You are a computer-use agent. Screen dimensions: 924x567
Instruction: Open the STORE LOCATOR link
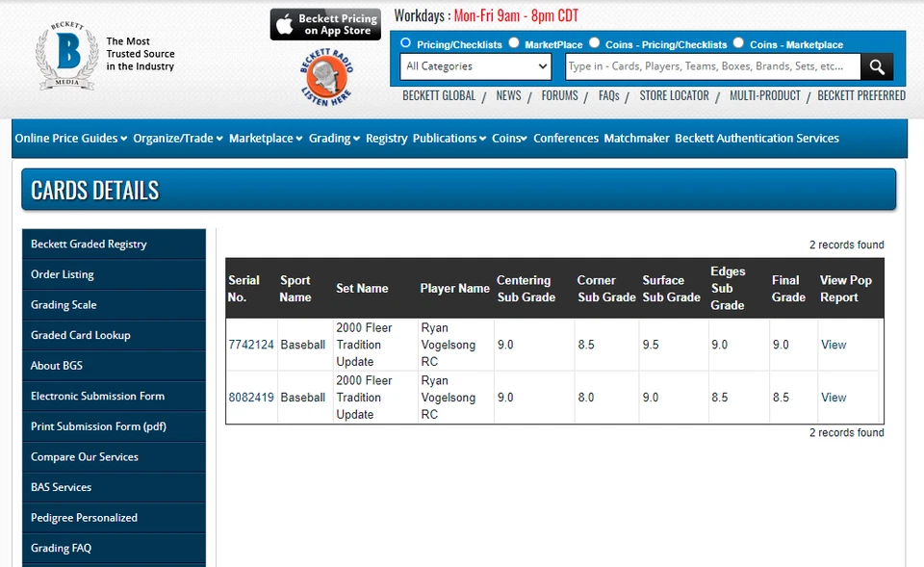[674, 96]
